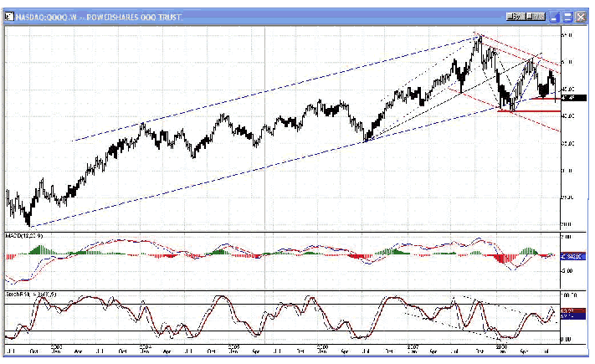595x364 pixels.
Task: Select the MACD indicator label
Action: coord(21,238)
